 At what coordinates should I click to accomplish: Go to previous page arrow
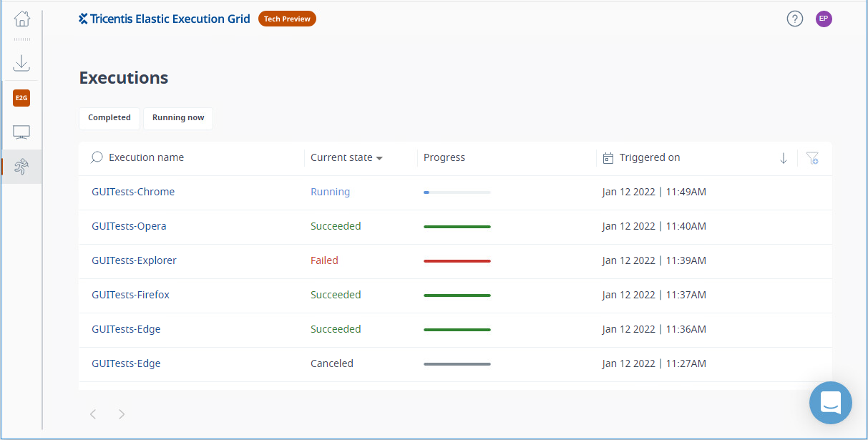tap(93, 414)
